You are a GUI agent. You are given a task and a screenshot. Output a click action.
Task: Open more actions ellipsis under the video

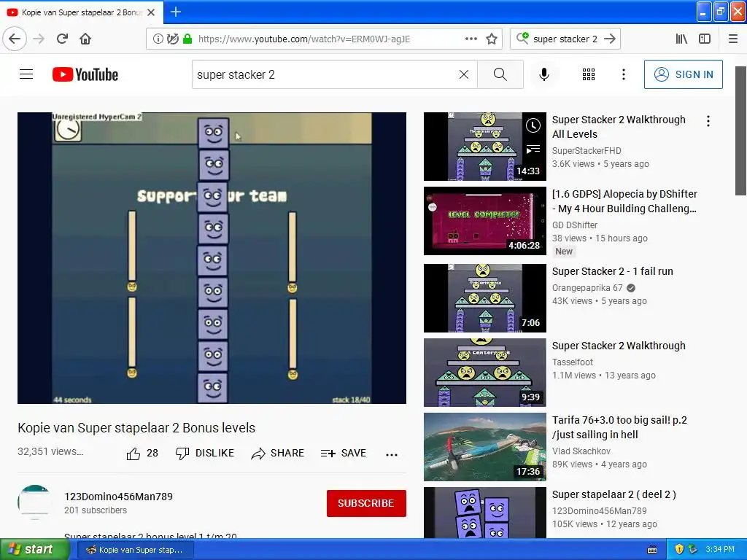(x=392, y=455)
